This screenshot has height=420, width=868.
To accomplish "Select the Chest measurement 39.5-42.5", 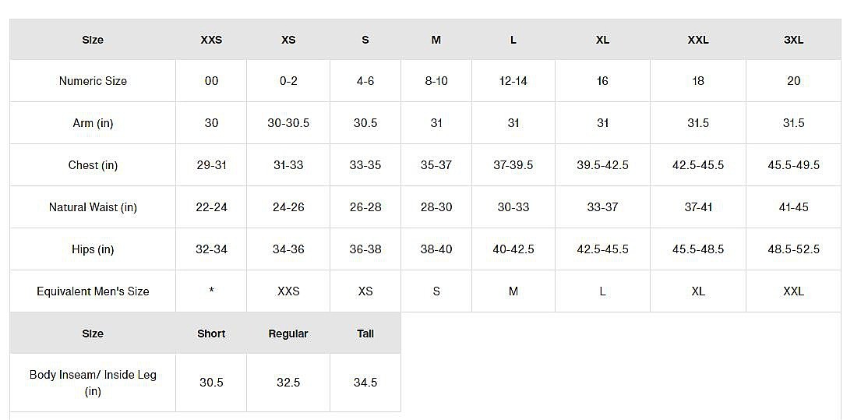I will coord(602,165).
